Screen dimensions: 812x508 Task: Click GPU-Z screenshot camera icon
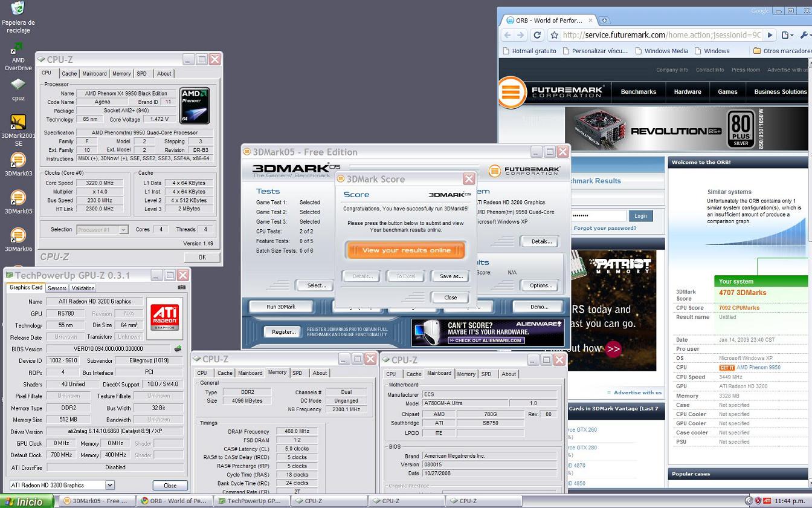click(182, 288)
